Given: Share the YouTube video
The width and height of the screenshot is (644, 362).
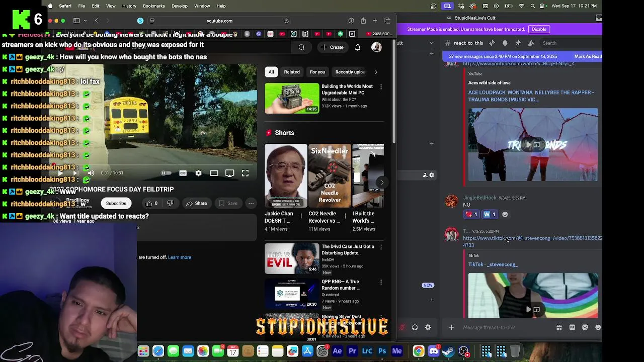Looking at the screenshot, I should (196, 203).
